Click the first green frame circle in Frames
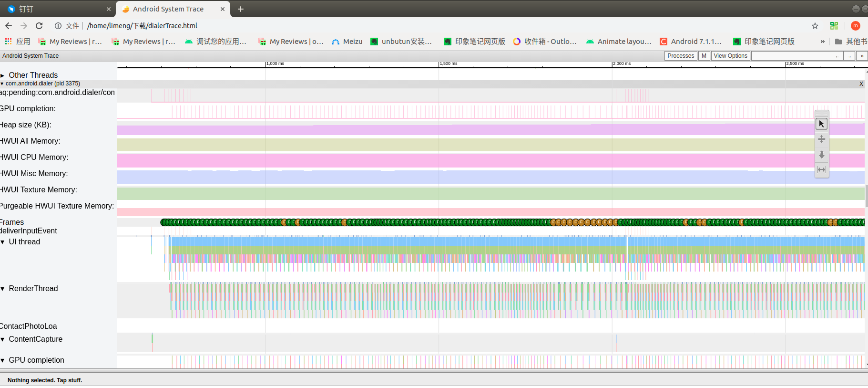This screenshot has width=868, height=388. tap(163, 222)
